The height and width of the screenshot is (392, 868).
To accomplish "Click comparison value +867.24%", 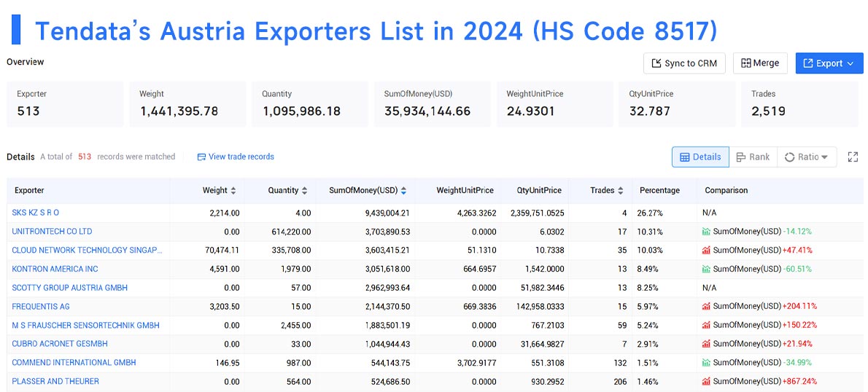I will 799,382.
